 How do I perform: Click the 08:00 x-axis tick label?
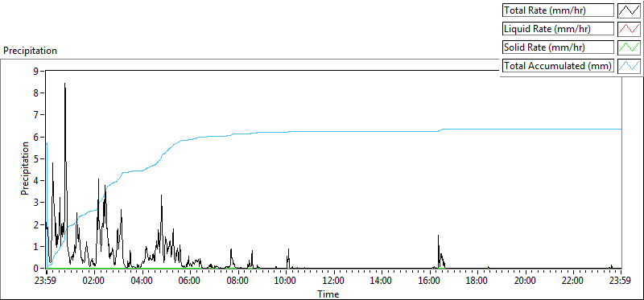[238, 282]
